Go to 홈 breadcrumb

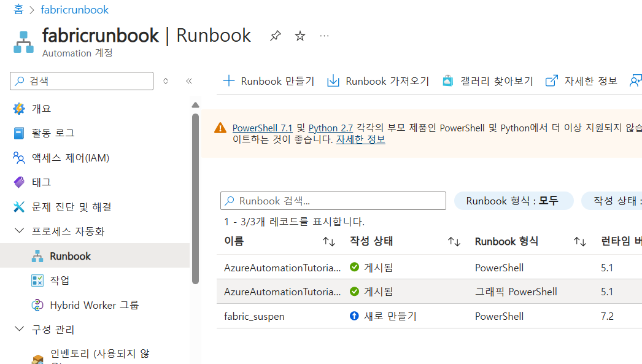(18, 9)
